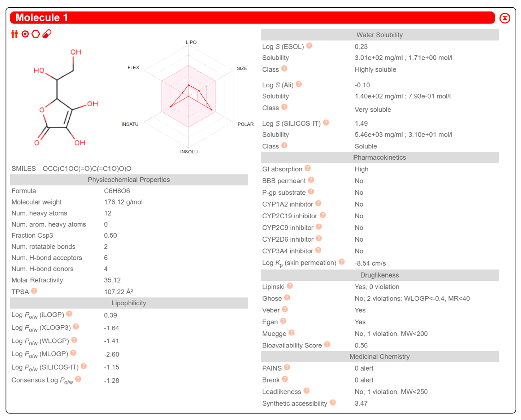Click help icon for BBB permeant
The width and height of the screenshot is (521, 420).
point(311,180)
